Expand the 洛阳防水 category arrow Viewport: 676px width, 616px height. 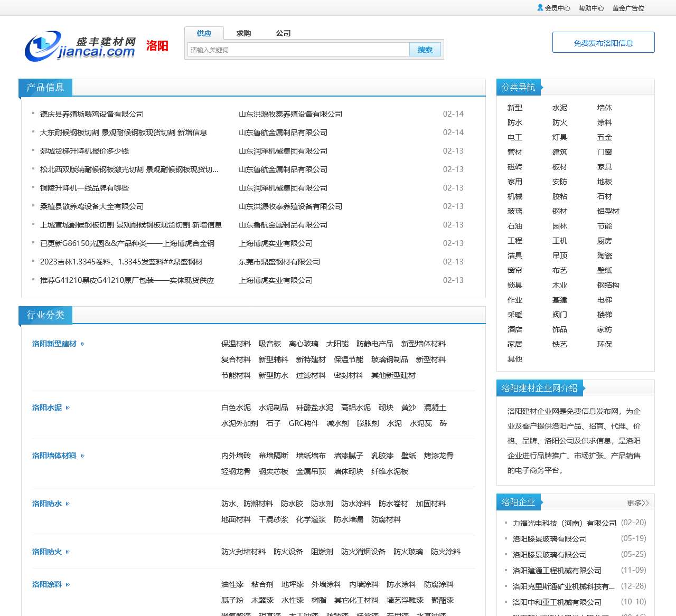pos(68,504)
